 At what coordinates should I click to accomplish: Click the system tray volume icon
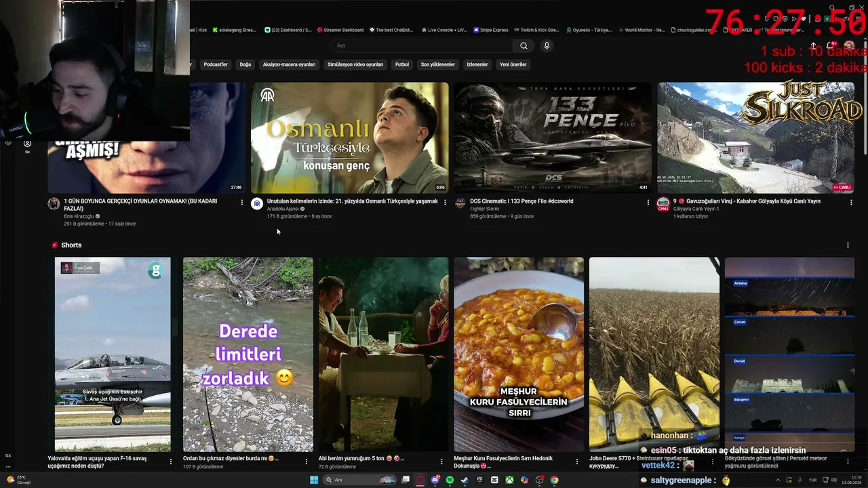coord(833,480)
